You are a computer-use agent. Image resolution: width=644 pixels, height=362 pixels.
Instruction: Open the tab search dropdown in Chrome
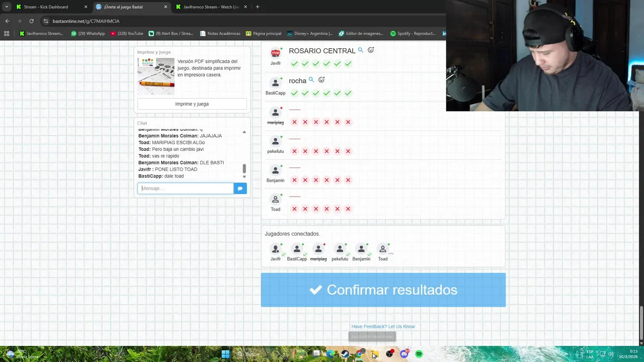[x=7, y=7]
